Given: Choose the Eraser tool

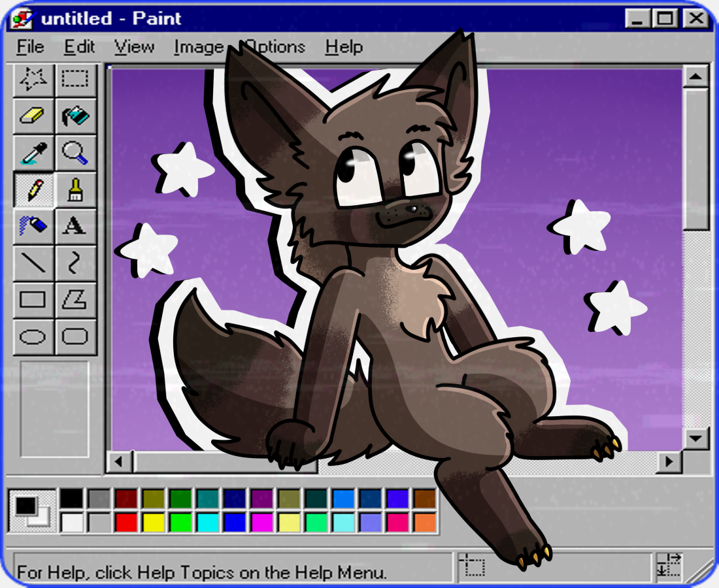Looking at the screenshot, I should click(x=33, y=116).
